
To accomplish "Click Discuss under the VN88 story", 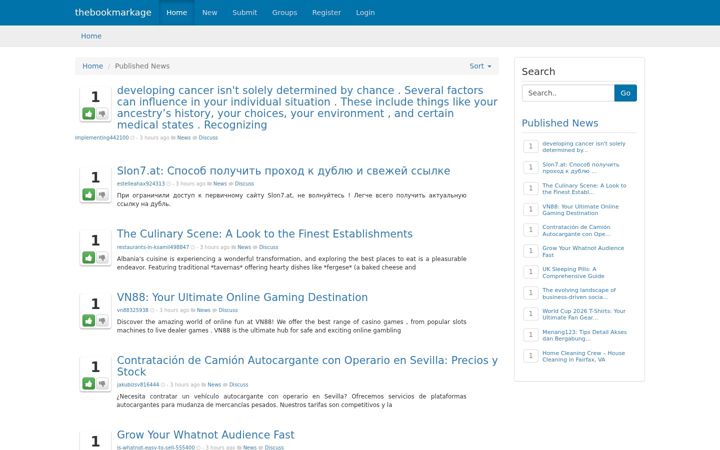I will pyautogui.click(x=228, y=310).
